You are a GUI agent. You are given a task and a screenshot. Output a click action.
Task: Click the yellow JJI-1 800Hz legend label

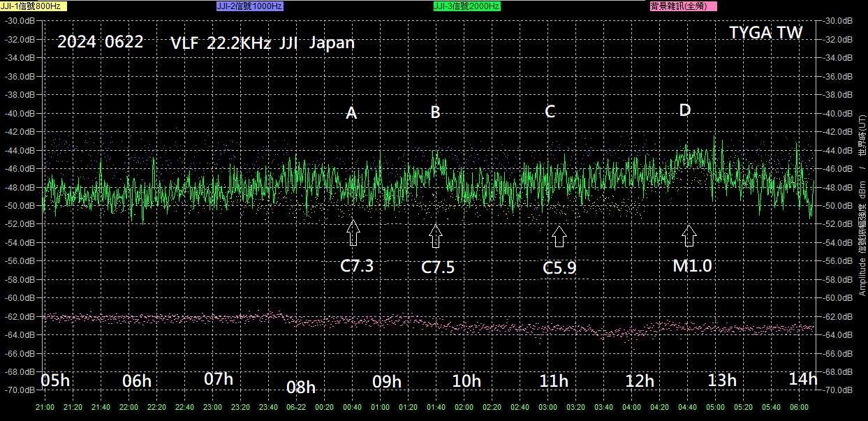point(31,6)
